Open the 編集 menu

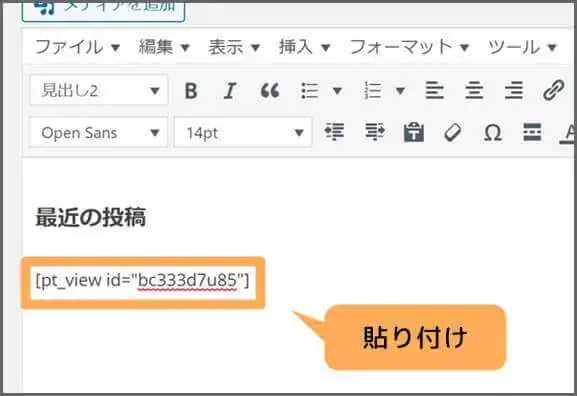pyautogui.click(x=164, y=47)
